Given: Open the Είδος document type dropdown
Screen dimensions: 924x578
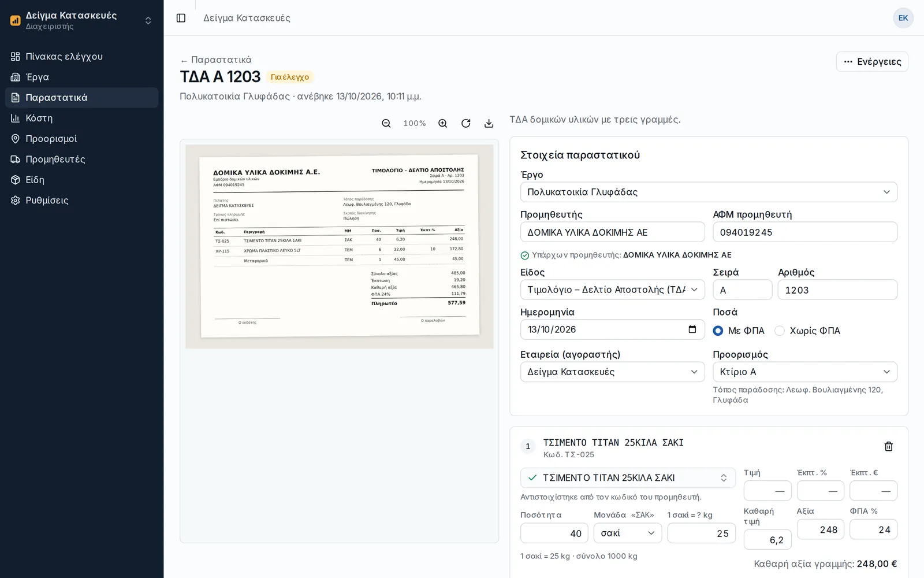Looking at the screenshot, I should tap(612, 290).
